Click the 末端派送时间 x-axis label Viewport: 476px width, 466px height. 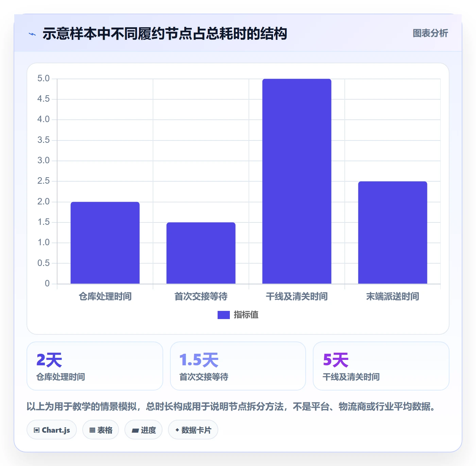pos(393,297)
